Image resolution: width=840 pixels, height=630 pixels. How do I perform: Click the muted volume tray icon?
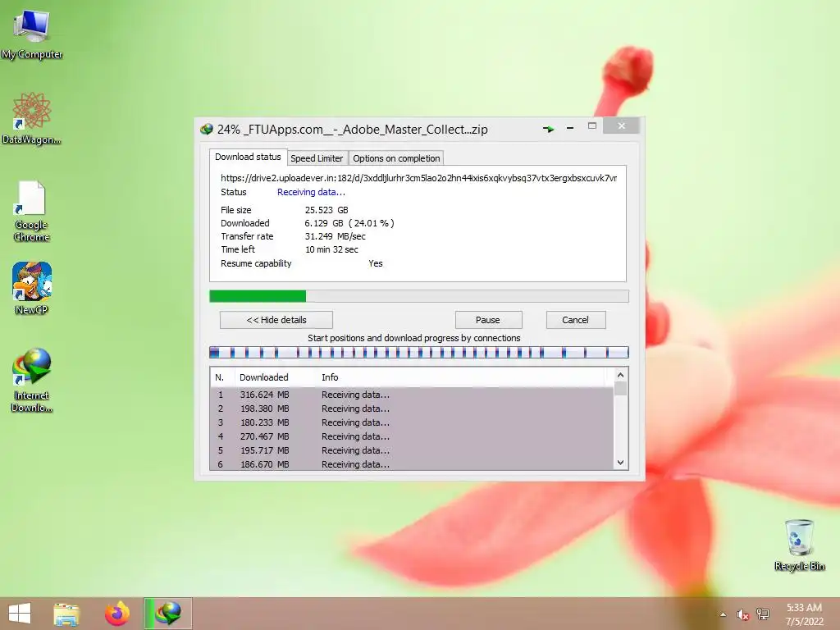tap(742, 614)
